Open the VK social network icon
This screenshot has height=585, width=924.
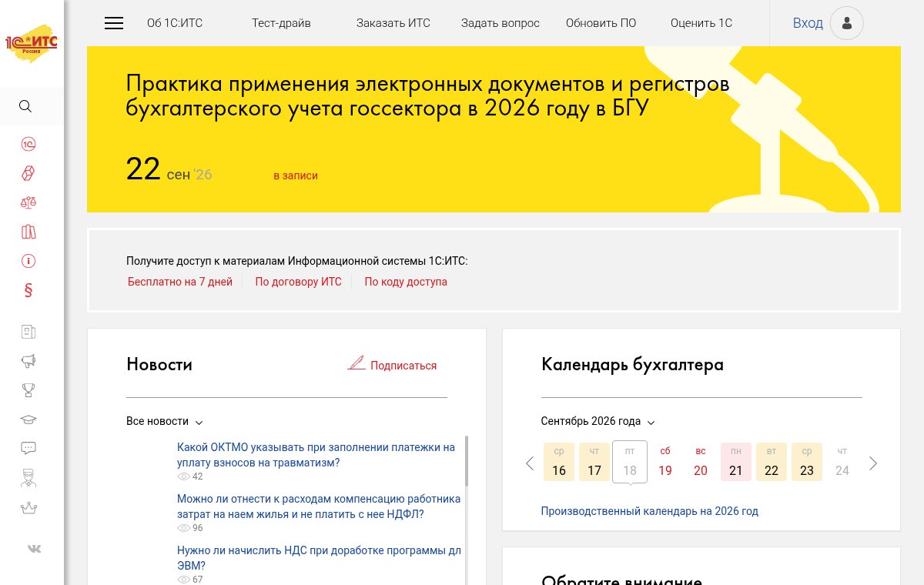[34, 549]
